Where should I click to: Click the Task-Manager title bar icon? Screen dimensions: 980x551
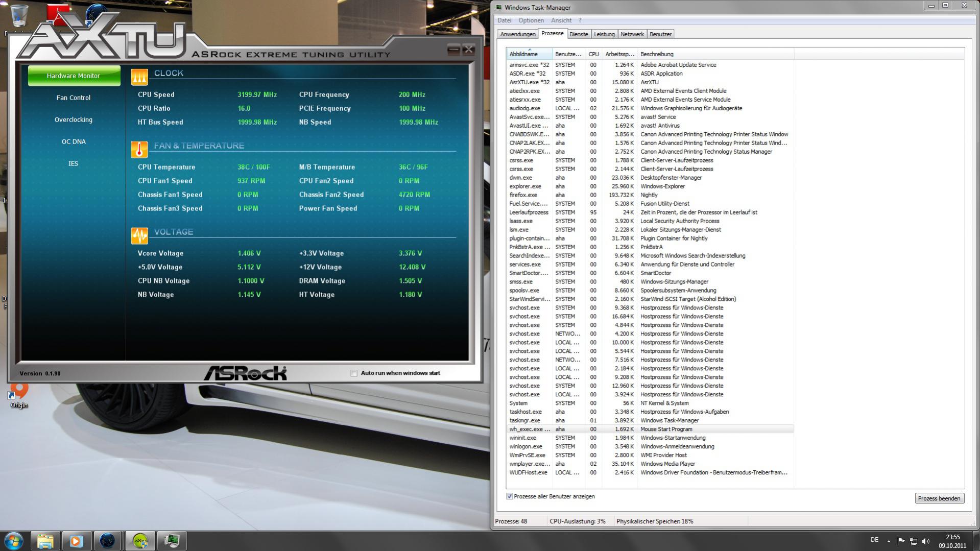pos(498,7)
